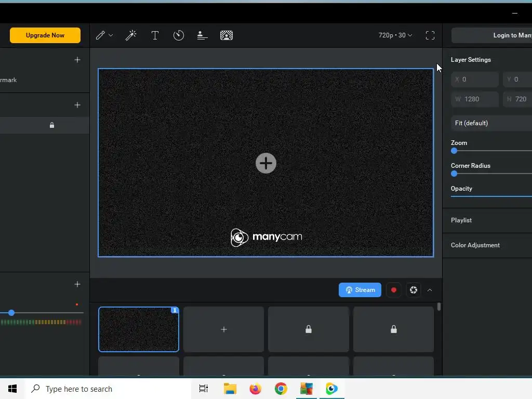532x399 pixels.
Task: Click the H height input field
Action: tap(517, 99)
